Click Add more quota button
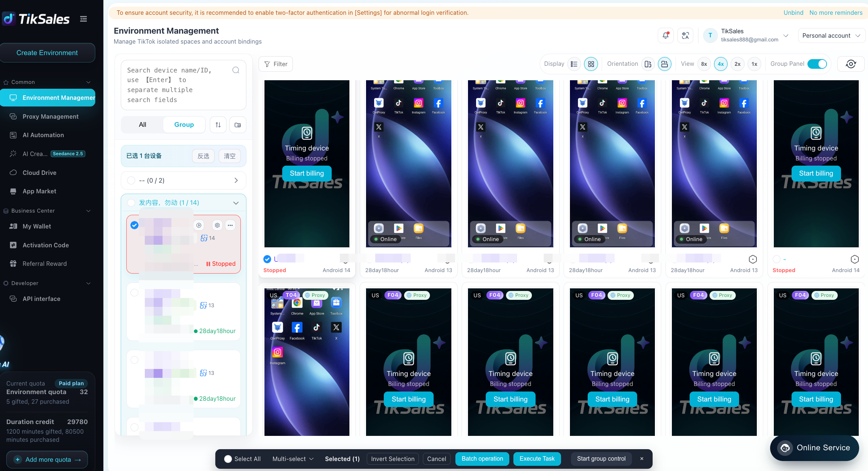Image resolution: width=868 pixels, height=471 pixels. click(x=47, y=460)
